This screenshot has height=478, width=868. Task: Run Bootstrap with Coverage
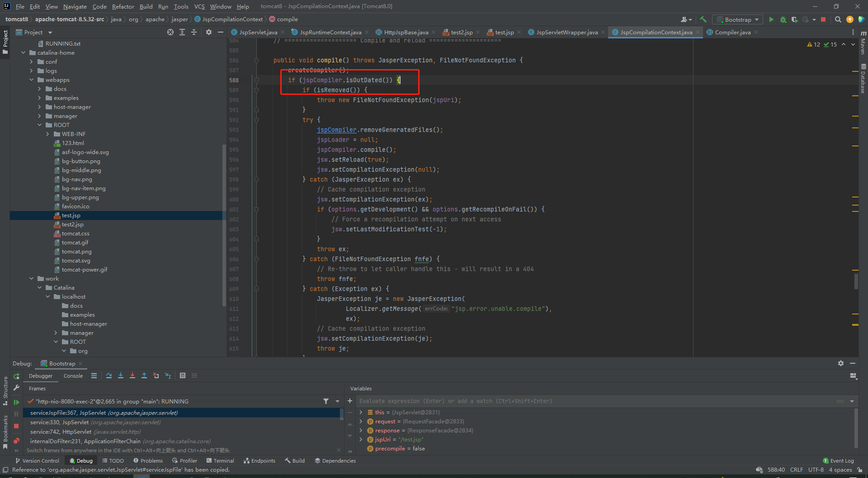point(794,19)
